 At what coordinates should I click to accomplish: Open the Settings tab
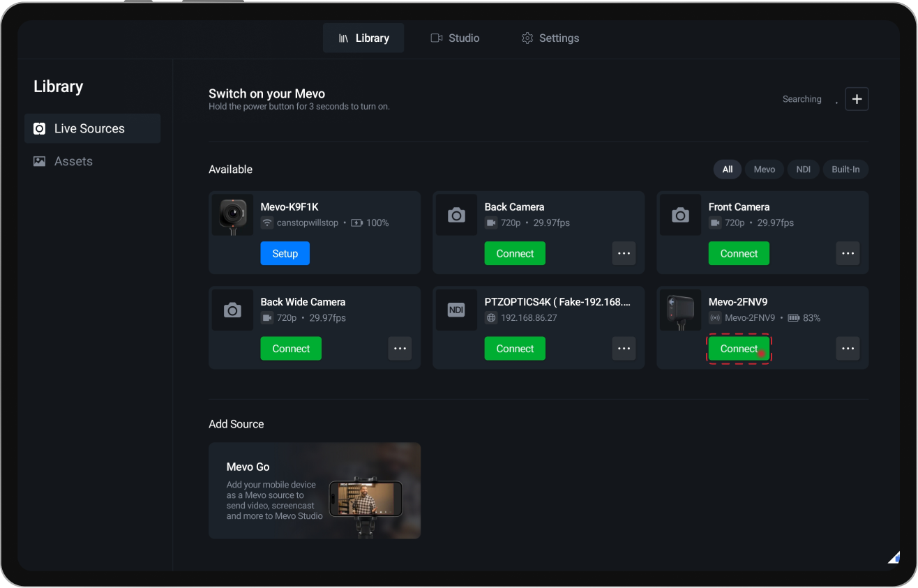click(x=550, y=38)
